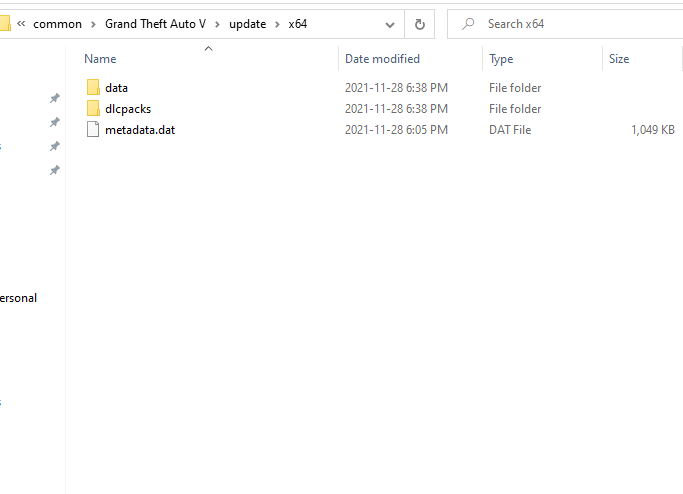Select the metadata.dat file name
Viewport: 683px width, 494px height.
coord(140,130)
